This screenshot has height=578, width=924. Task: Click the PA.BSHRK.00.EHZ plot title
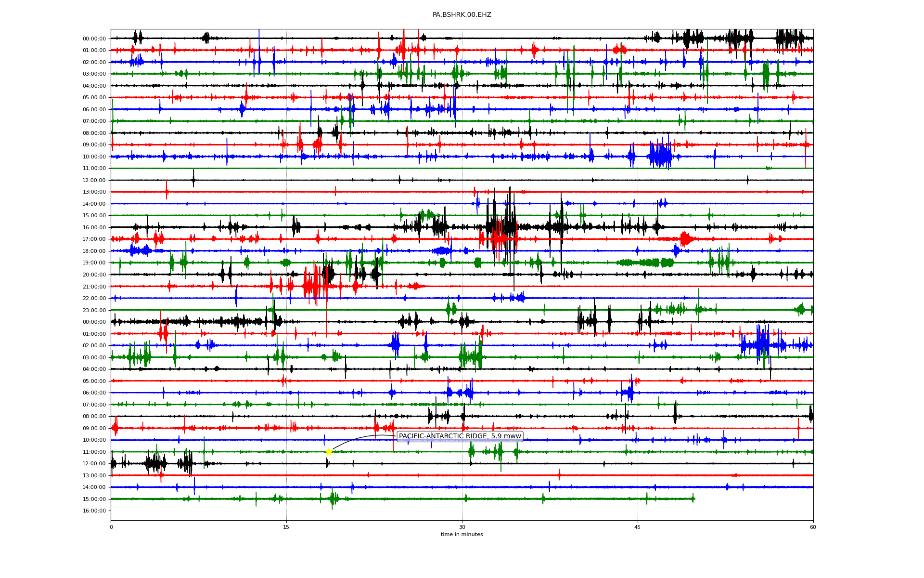462,15
